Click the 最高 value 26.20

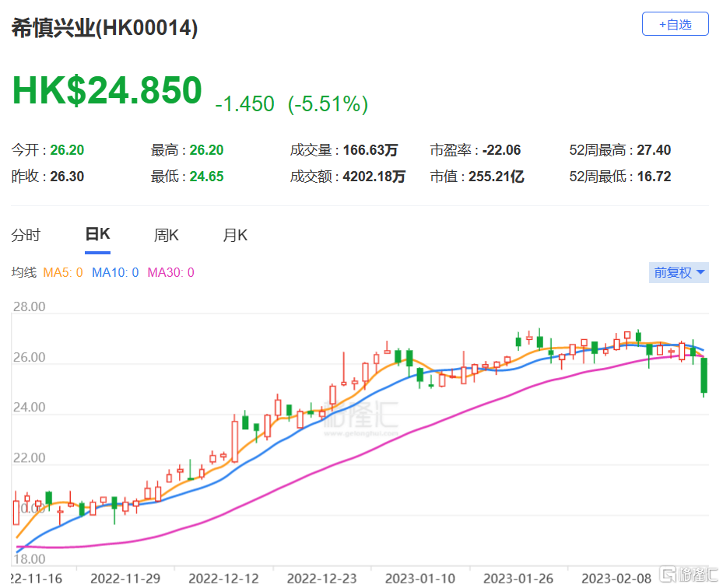(206, 150)
